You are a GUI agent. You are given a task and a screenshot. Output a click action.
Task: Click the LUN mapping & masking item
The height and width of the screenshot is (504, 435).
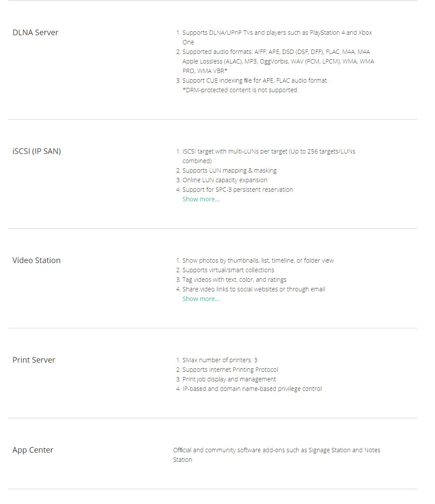(229, 170)
